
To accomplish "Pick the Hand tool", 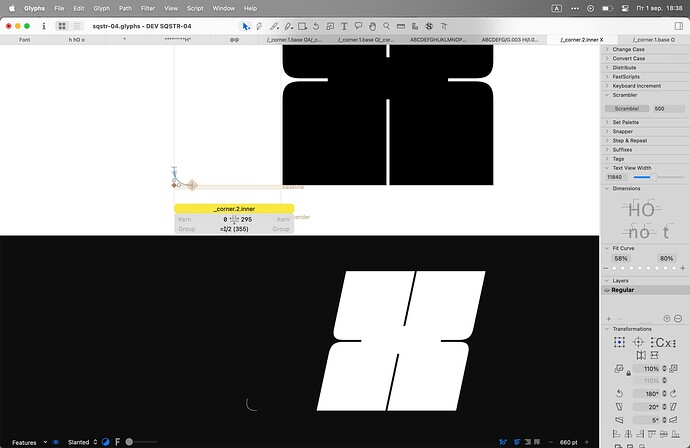I will (372, 26).
